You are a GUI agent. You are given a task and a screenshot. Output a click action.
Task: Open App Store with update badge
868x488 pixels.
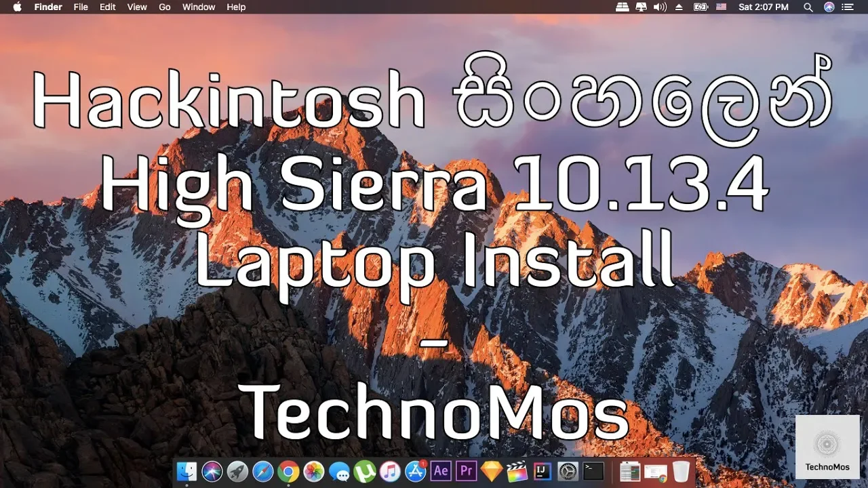[416, 471]
